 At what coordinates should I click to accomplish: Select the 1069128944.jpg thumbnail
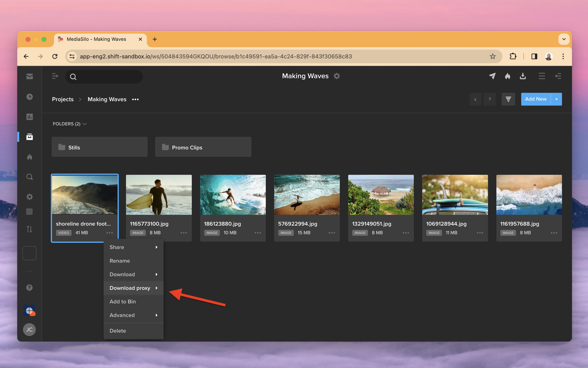(455, 195)
